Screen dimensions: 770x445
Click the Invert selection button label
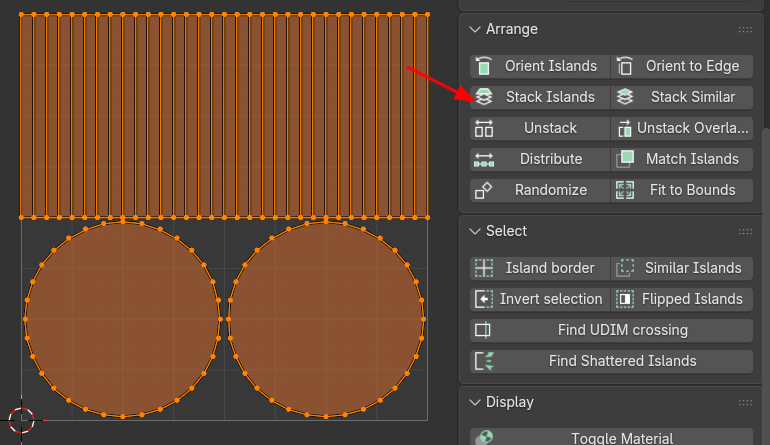click(551, 299)
